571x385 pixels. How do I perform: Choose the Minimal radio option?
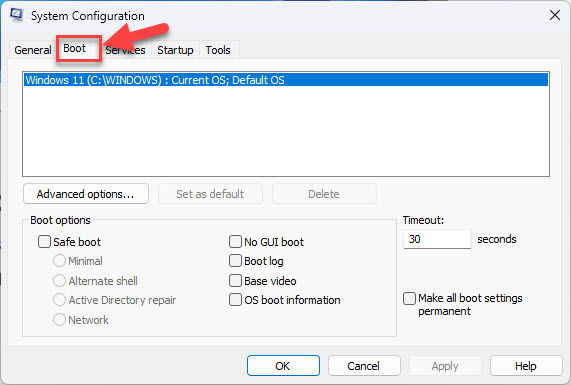(59, 261)
